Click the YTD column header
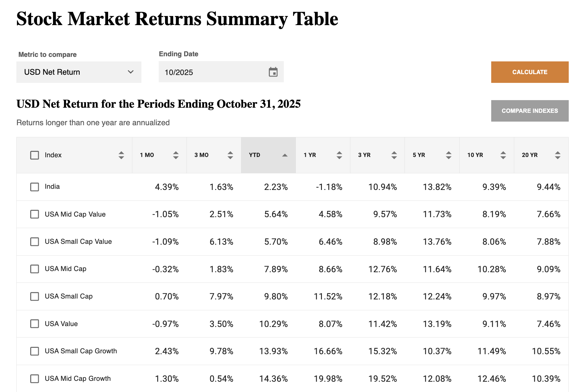The height and width of the screenshot is (392, 576). pos(255,155)
